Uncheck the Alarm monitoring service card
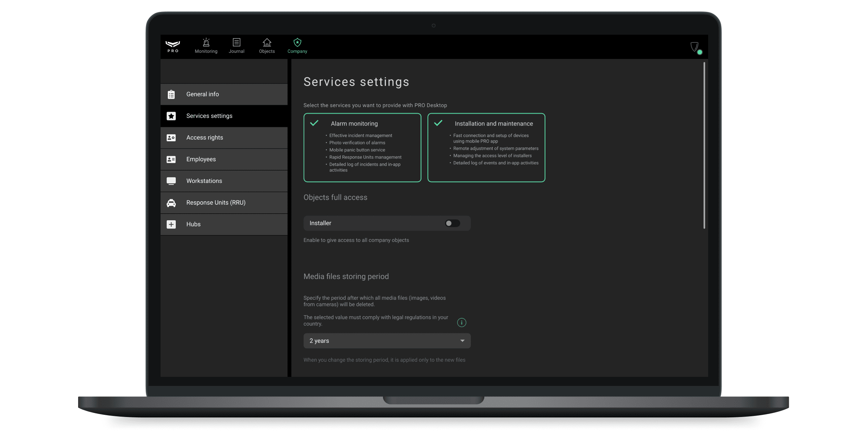This screenshot has height=434, width=868. [362, 148]
